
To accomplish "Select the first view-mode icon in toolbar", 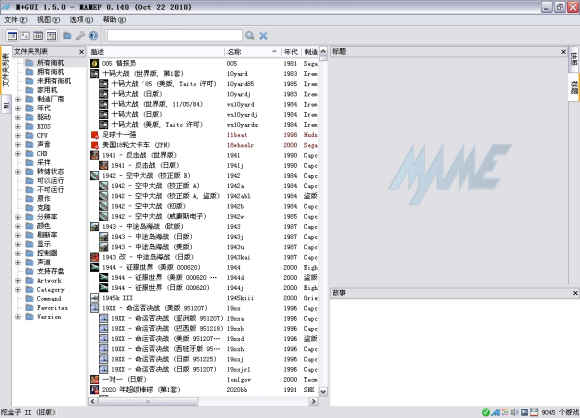I will click(x=12, y=36).
